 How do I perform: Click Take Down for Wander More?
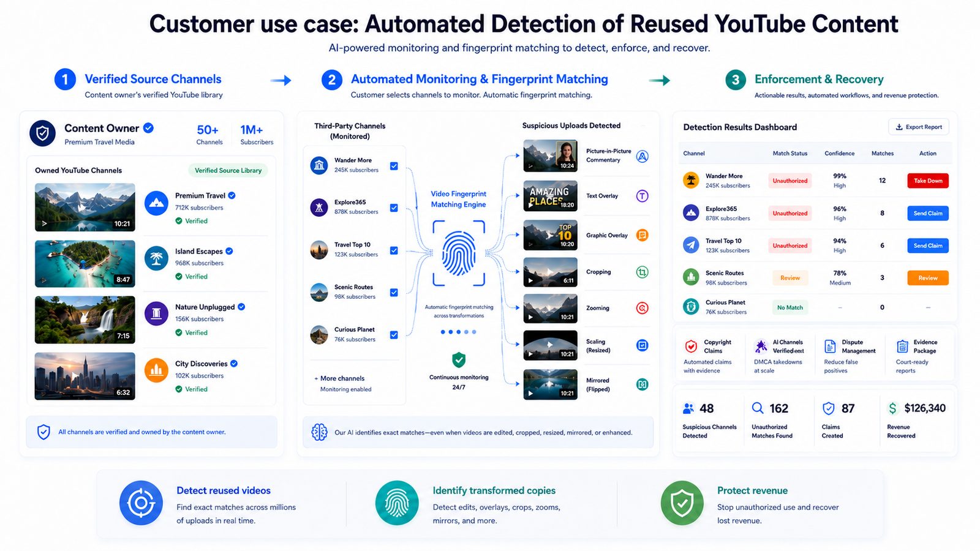click(x=928, y=181)
